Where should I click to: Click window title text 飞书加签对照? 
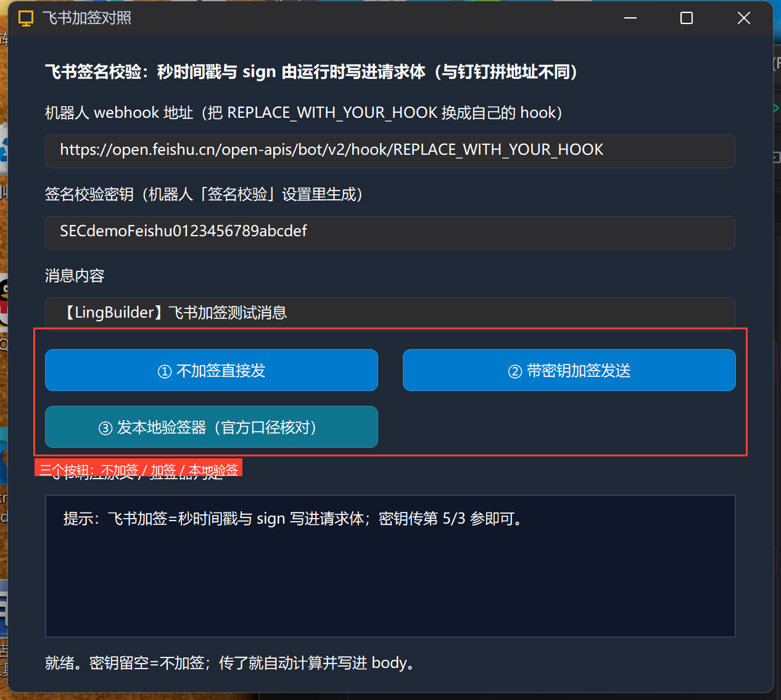(87, 18)
